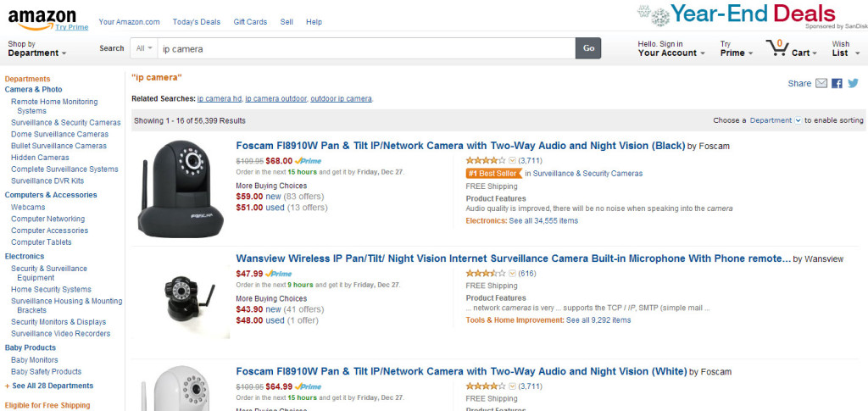The height and width of the screenshot is (411, 868).
Task: Open white Foscam FI8910W product title
Action: (462, 372)
